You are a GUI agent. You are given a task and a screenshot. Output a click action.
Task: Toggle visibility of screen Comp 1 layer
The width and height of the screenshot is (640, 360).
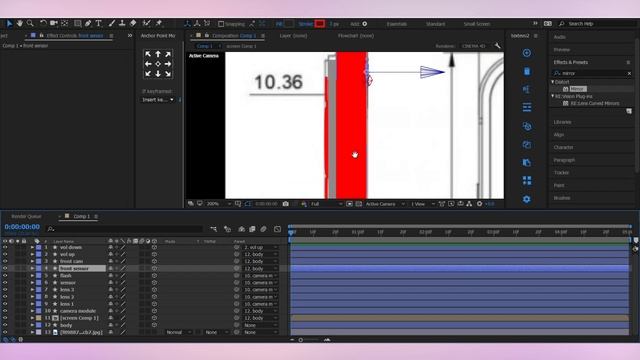click(x=5, y=318)
